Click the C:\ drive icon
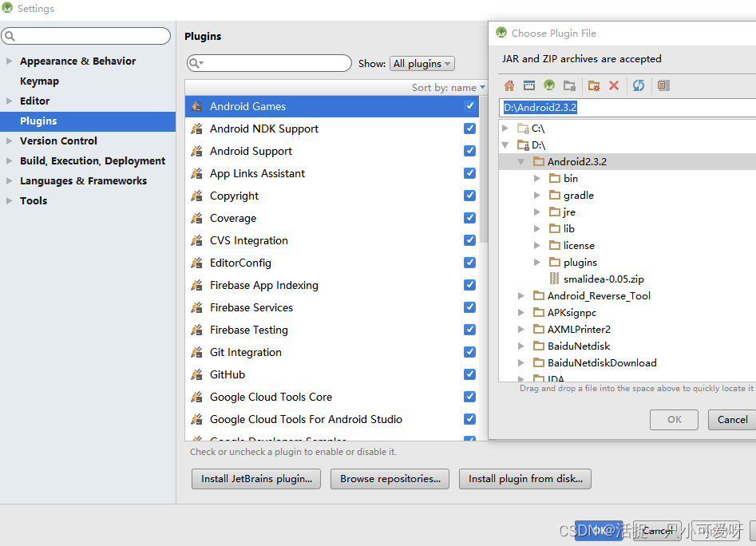The image size is (756, 546). click(523, 129)
